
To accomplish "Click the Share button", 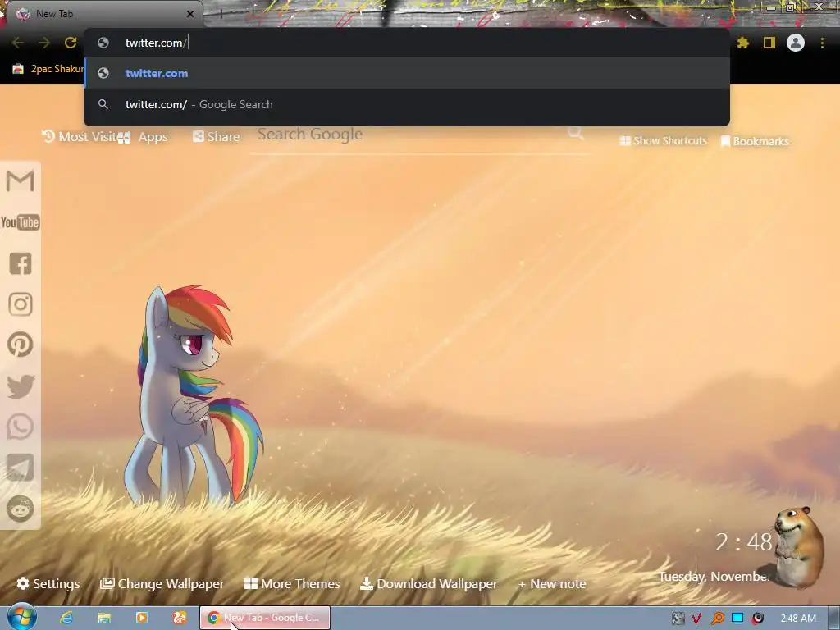I will pos(217,137).
